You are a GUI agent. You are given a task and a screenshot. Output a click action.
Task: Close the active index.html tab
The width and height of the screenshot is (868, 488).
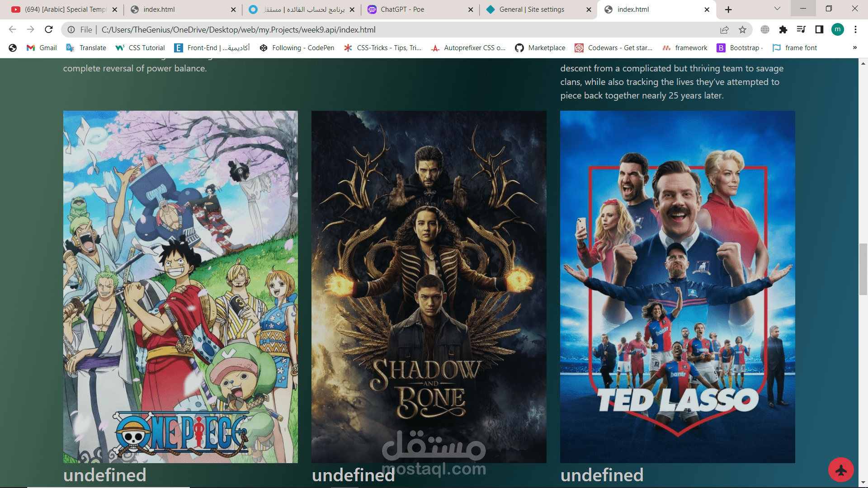(x=707, y=9)
